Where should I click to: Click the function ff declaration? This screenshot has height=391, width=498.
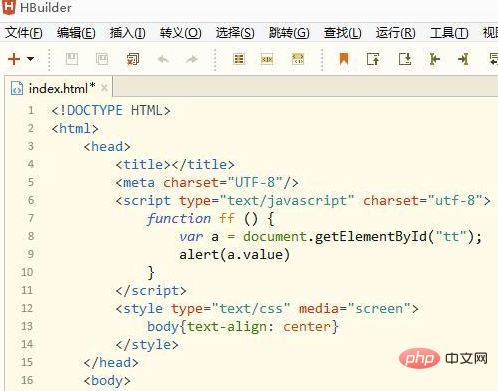[211, 219]
